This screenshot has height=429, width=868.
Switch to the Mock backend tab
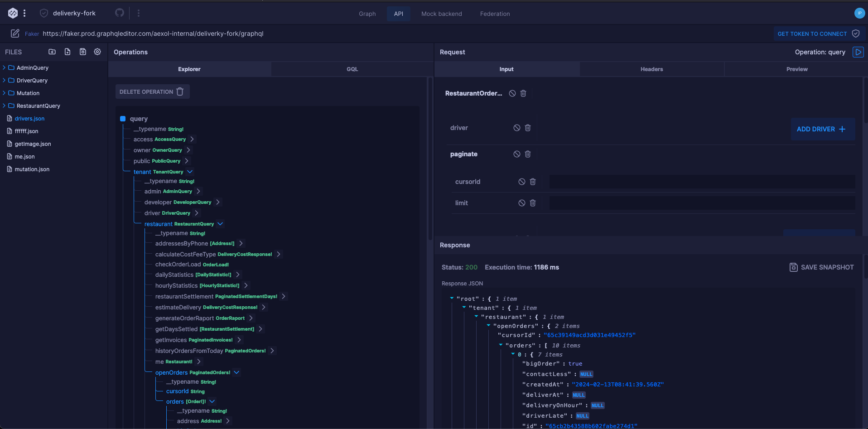441,14
